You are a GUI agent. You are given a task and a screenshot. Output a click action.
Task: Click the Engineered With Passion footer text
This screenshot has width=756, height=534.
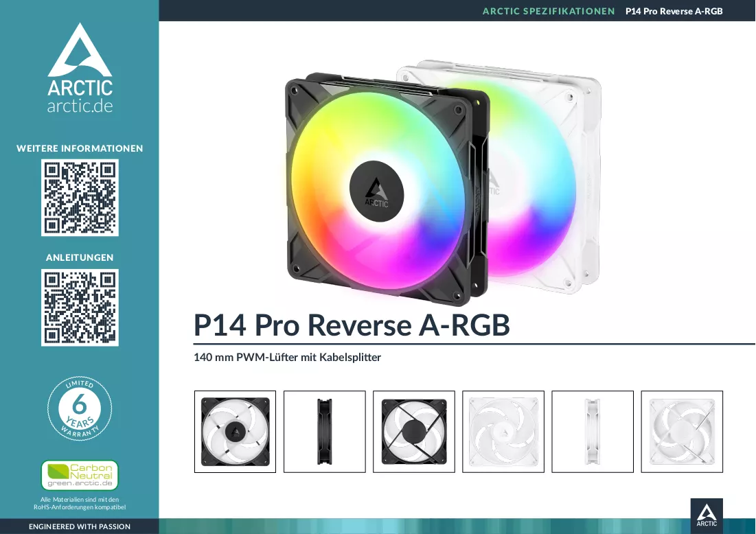coord(80,526)
